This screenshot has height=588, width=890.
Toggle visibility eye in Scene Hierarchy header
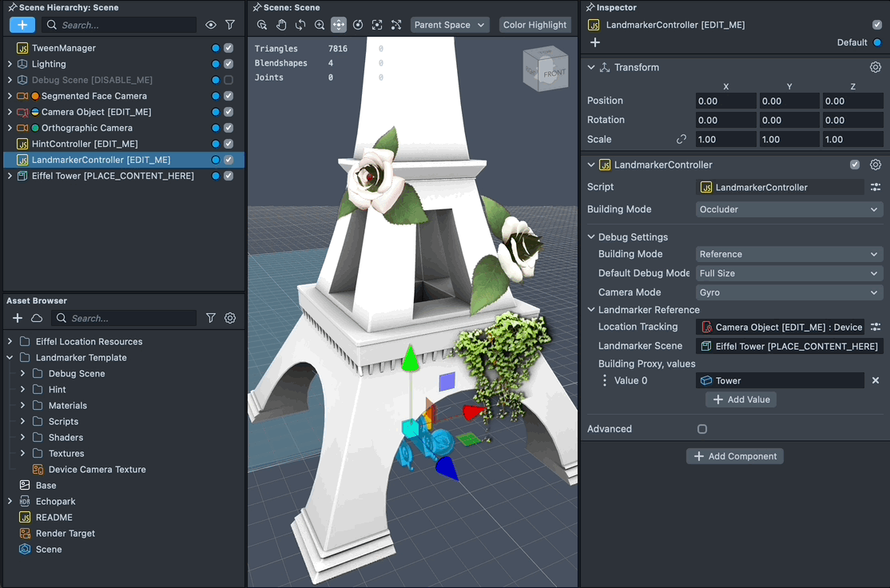tap(211, 26)
